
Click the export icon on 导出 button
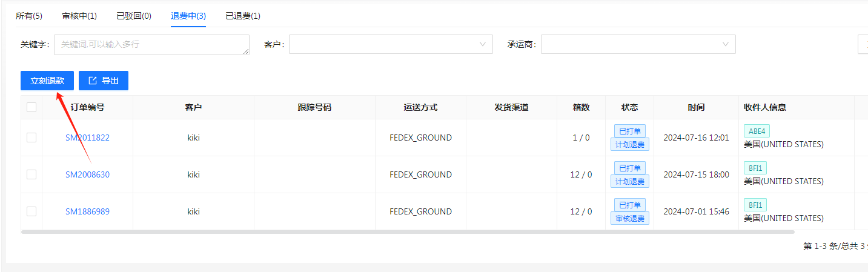[93, 81]
